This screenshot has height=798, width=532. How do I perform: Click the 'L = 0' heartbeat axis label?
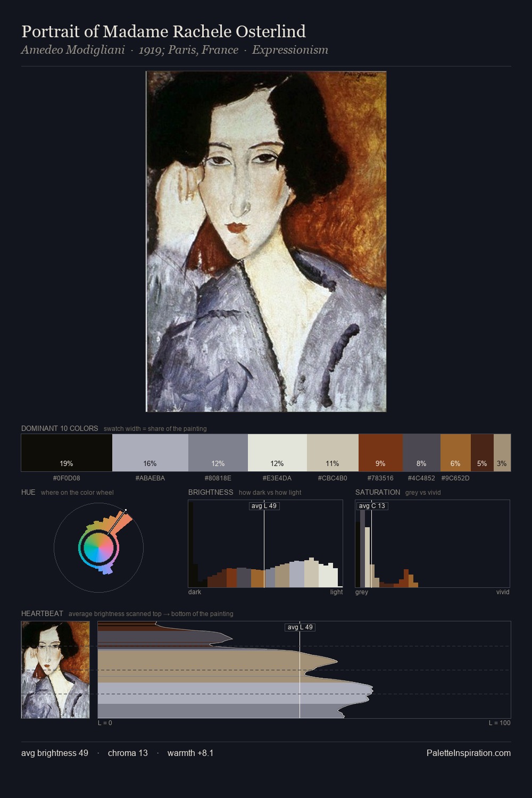[105, 723]
